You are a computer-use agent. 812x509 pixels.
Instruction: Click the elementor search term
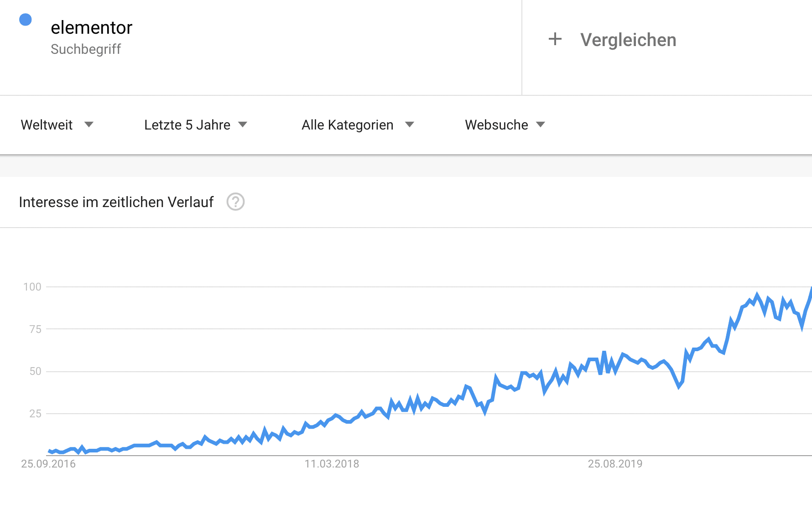[91, 28]
